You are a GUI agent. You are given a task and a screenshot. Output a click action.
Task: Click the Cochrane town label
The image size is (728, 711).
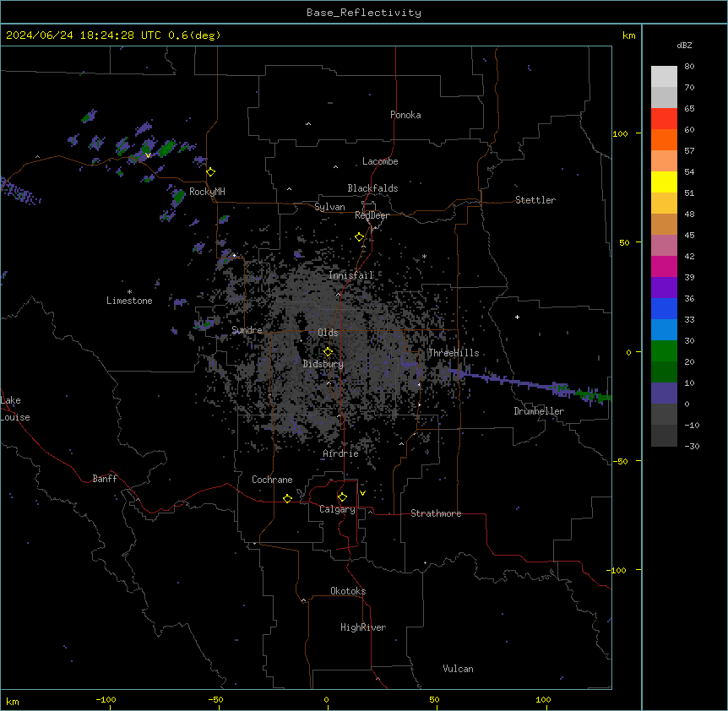(x=272, y=480)
